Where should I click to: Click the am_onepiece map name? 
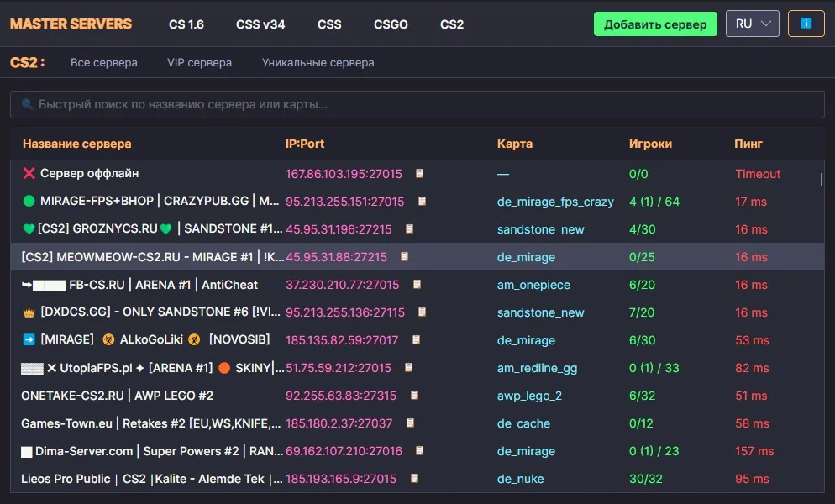tap(533, 285)
